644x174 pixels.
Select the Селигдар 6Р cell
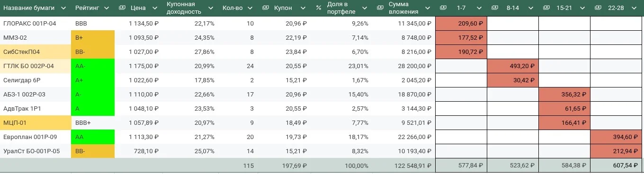[35, 80]
